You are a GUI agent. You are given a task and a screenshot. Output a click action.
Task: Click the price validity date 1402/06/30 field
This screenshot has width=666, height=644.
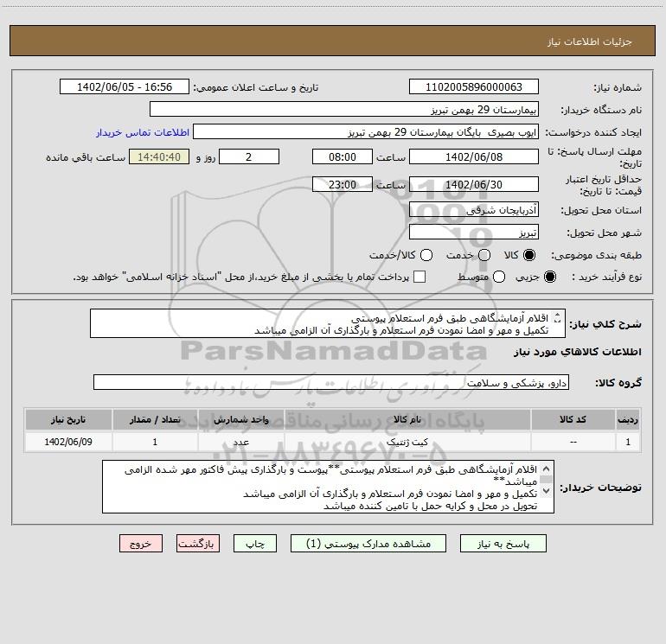click(474, 184)
